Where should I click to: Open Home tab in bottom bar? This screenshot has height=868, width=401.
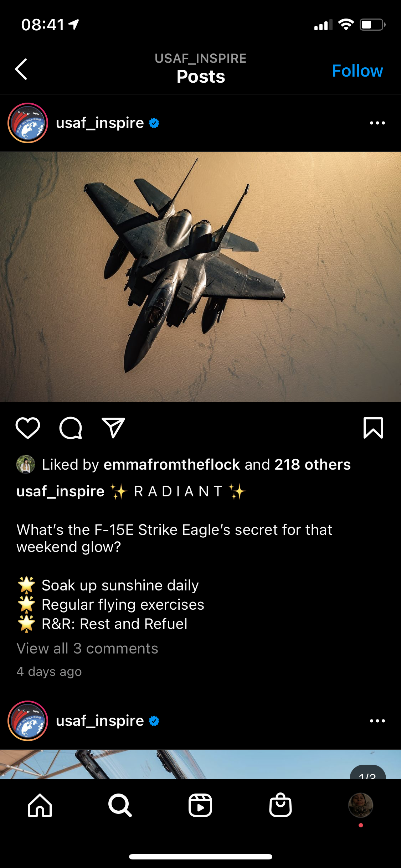coord(40,805)
